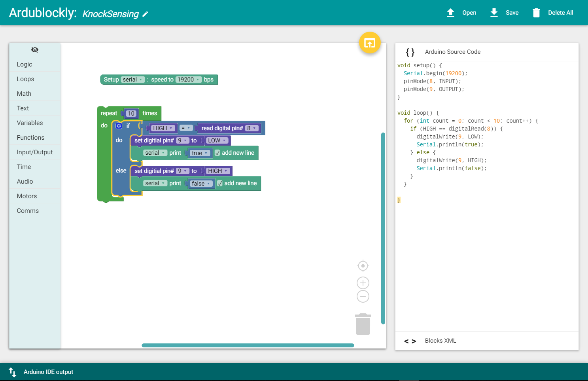Click the horizontal workspace scrollbar
The width and height of the screenshot is (588, 381).
(248, 345)
